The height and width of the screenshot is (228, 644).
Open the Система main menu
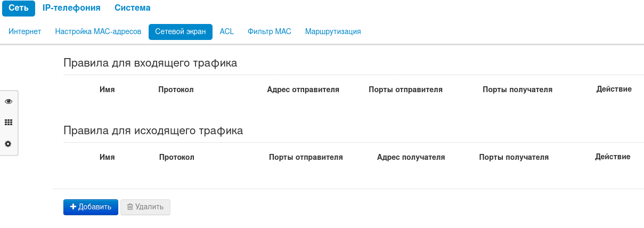pos(132,8)
